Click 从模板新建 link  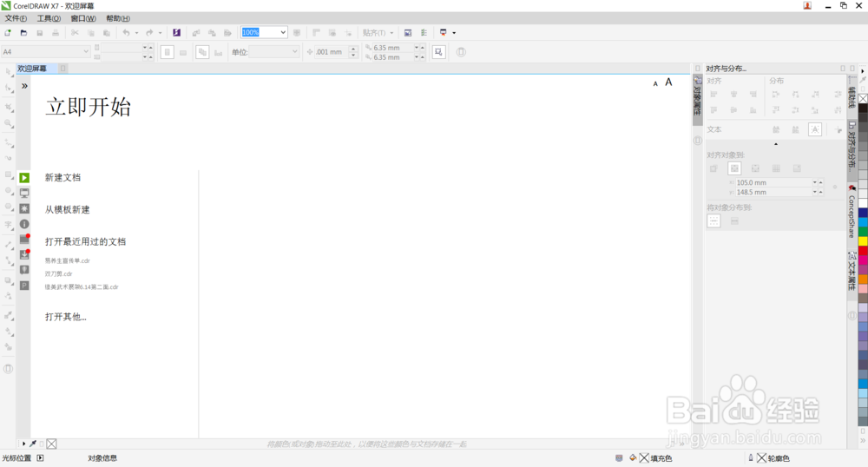click(x=67, y=210)
